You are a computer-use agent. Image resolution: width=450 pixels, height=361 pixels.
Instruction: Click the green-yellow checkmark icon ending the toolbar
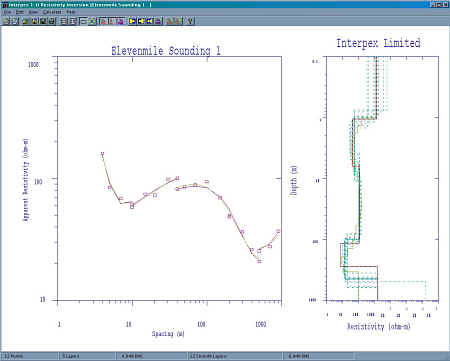190,21
